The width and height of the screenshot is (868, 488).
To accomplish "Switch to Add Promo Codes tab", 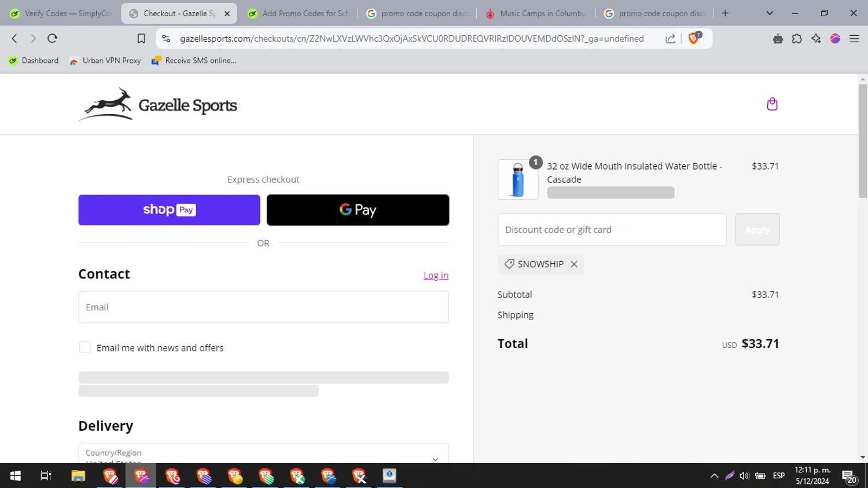I will tap(299, 13).
